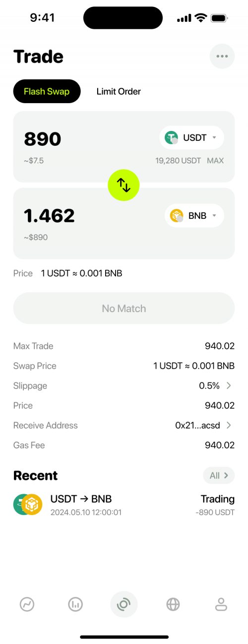The width and height of the screenshot is (248, 644).
Task: Switch to the Limit Order tab
Action: click(119, 91)
